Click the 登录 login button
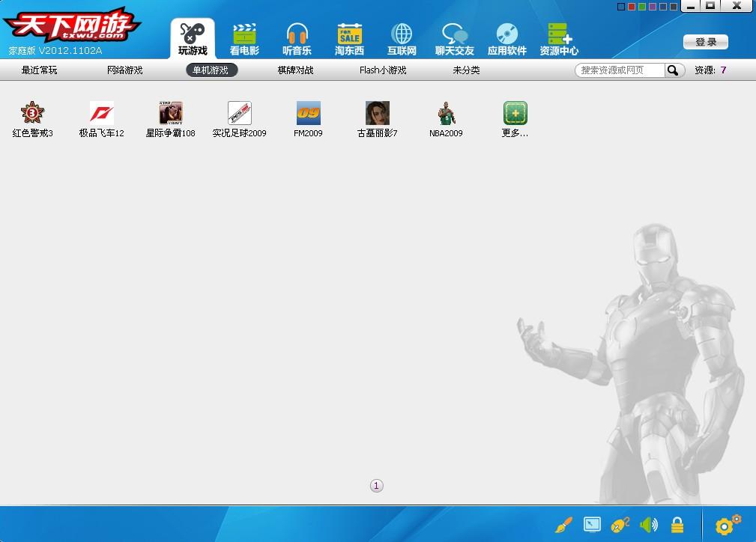 click(706, 42)
